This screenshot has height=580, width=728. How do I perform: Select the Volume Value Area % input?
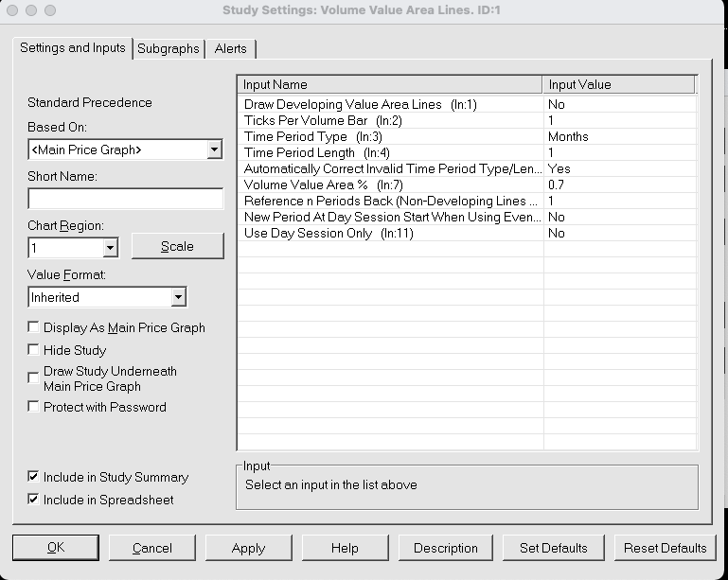click(x=468, y=185)
